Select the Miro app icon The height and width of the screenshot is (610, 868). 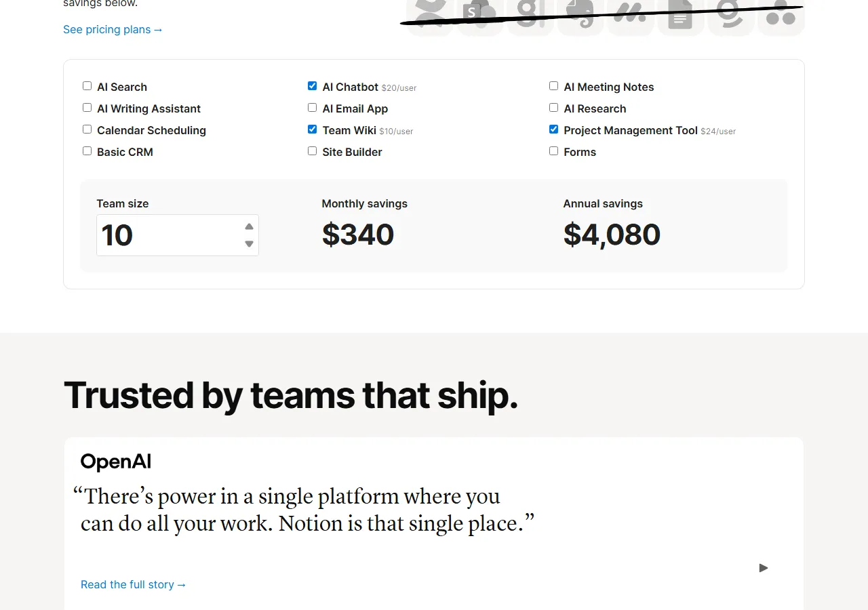[631, 14]
